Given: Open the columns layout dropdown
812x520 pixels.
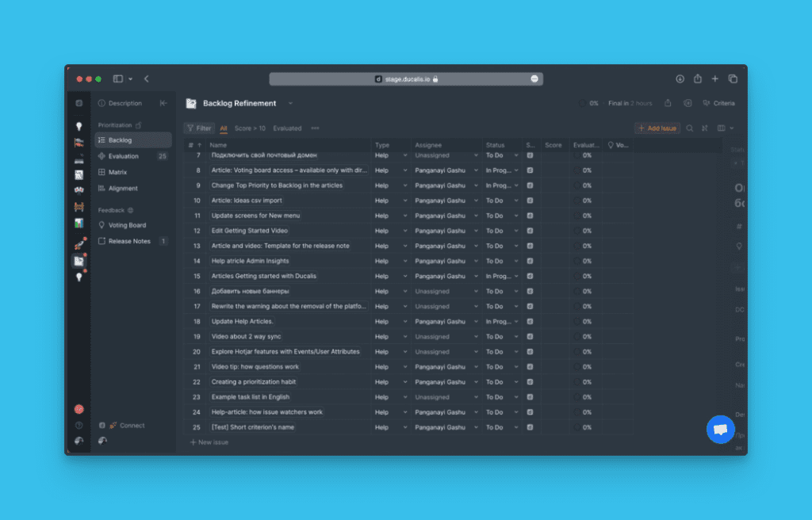Looking at the screenshot, I should (x=726, y=128).
